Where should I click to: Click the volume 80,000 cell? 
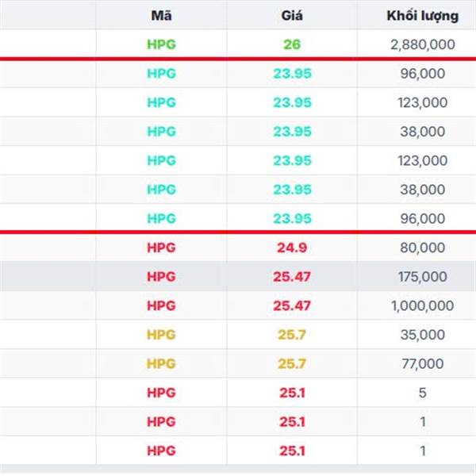pyautogui.click(x=423, y=248)
